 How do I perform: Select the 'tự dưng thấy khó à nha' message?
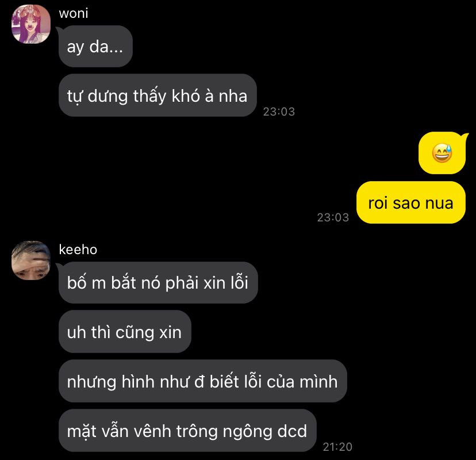click(x=158, y=95)
